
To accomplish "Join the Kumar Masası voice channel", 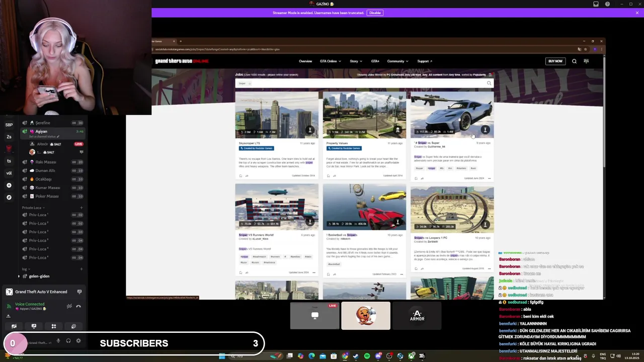I will coord(53,188).
